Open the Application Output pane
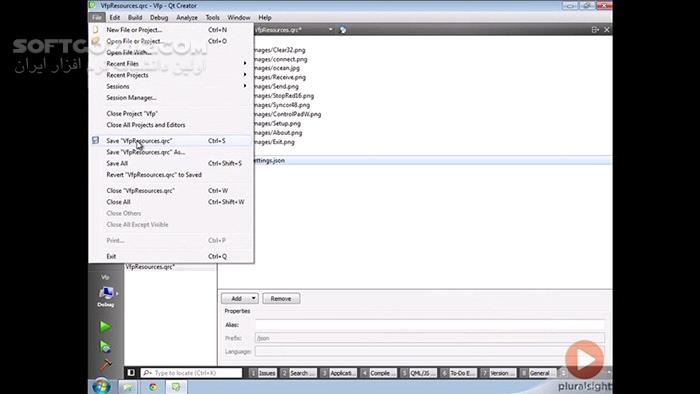The height and width of the screenshot is (394, 700). (x=338, y=373)
